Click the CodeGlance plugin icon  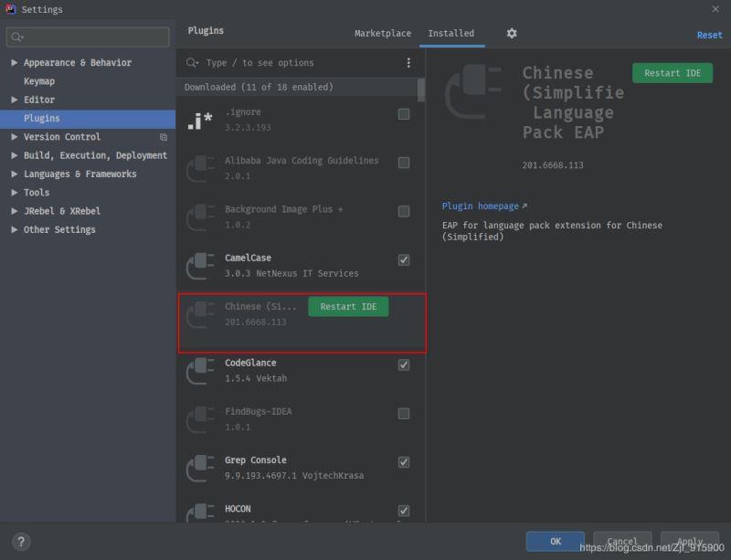(x=200, y=371)
